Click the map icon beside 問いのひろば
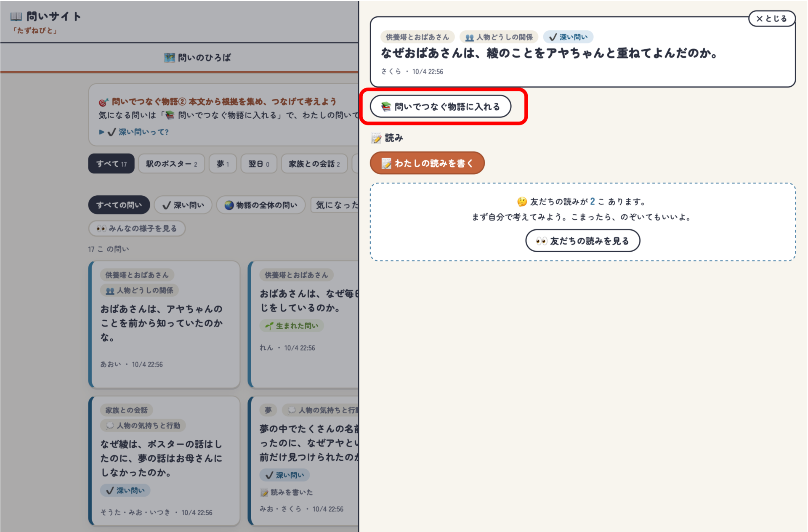808x532 pixels. 169,58
